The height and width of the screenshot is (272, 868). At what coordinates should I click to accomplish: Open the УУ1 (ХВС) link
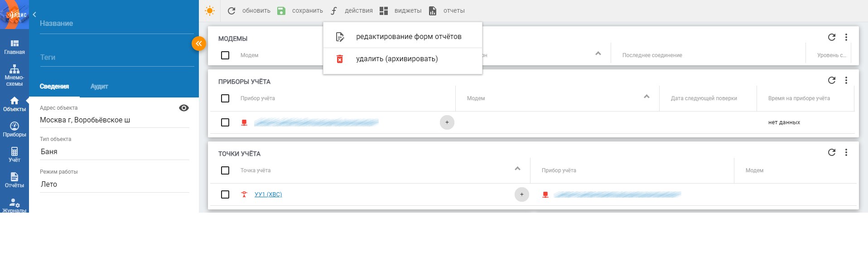pyautogui.click(x=268, y=194)
